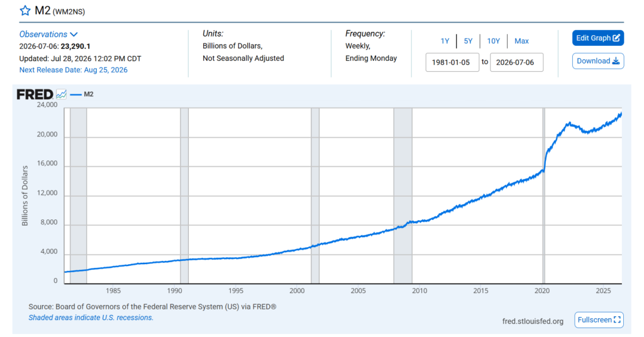This screenshot has height=337, width=644.
Task: Select the 1Y date range
Action: 445,41
